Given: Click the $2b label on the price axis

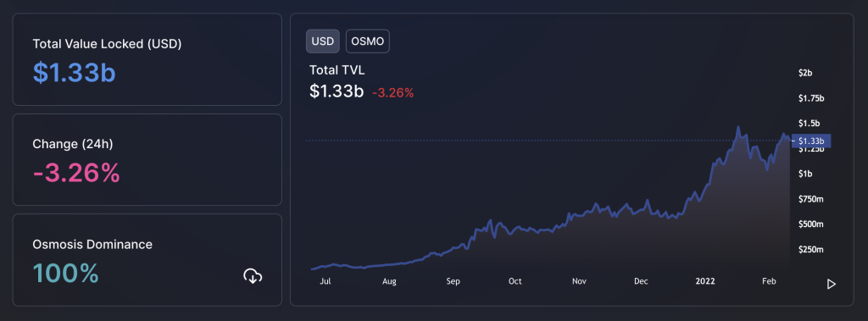Looking at the screenshot, I should 805,73.
